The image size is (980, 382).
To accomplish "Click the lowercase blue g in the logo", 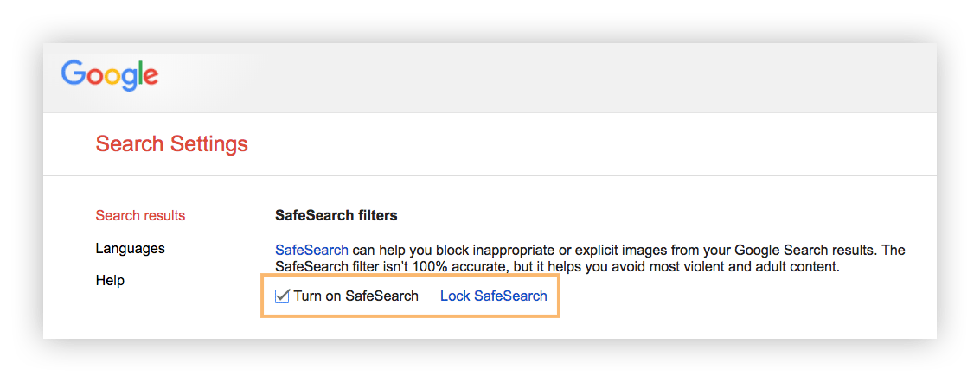I will pos(131,80).
